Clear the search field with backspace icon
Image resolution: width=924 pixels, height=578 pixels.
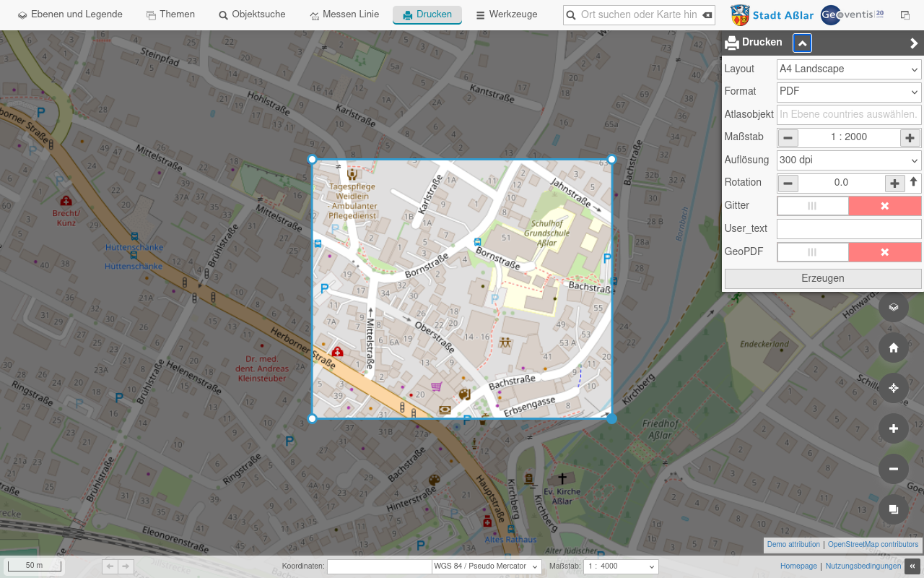pos(707,14)
